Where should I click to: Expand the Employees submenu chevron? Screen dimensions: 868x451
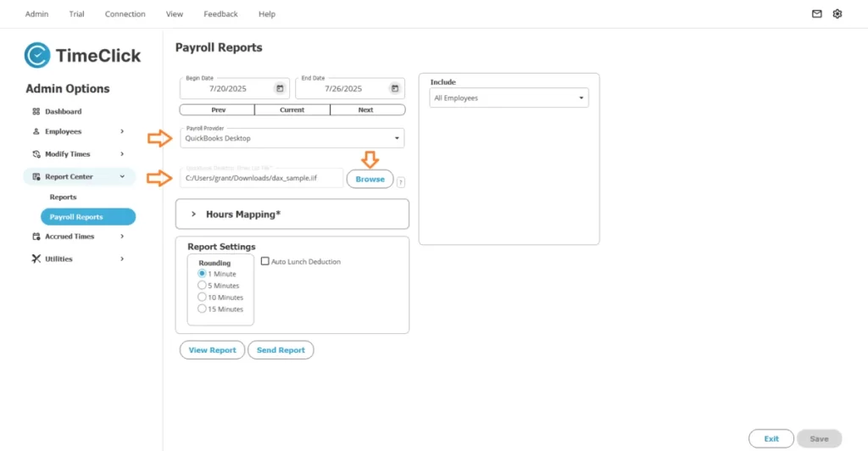[x=122, y=131]
